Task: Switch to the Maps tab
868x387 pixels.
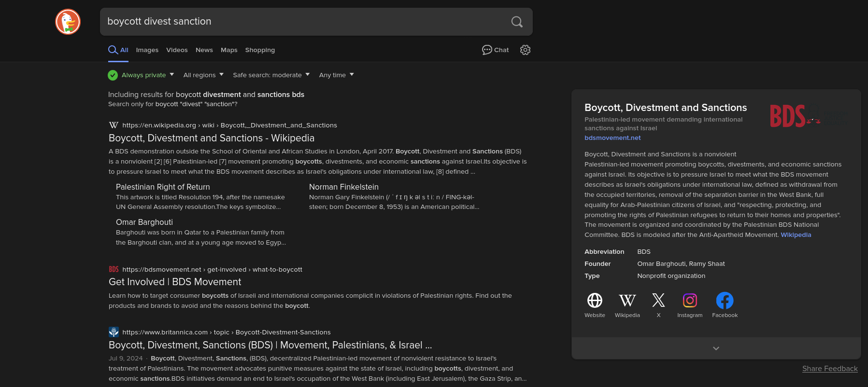Action: 229,50
